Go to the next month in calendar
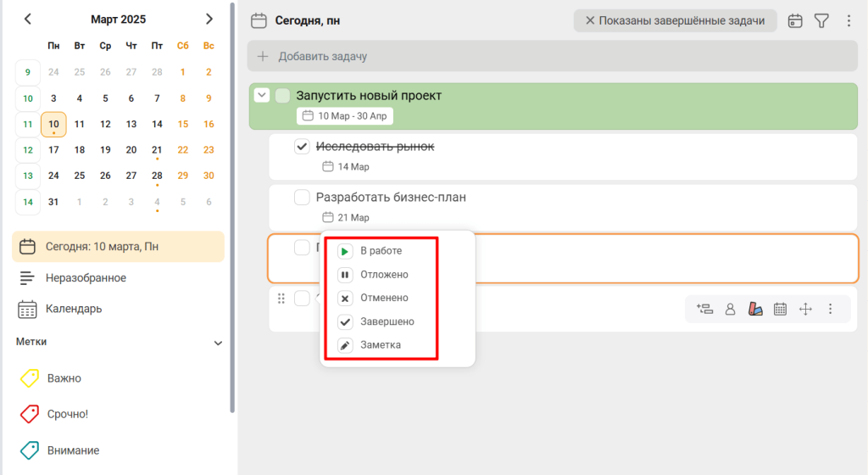 tap(209, 19)
